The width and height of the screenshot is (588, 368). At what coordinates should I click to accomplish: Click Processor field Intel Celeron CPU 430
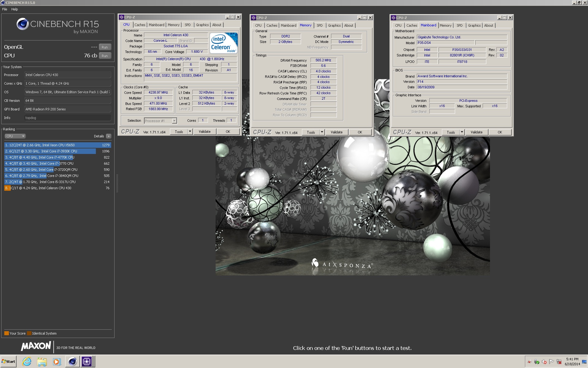tap(67, 75)
